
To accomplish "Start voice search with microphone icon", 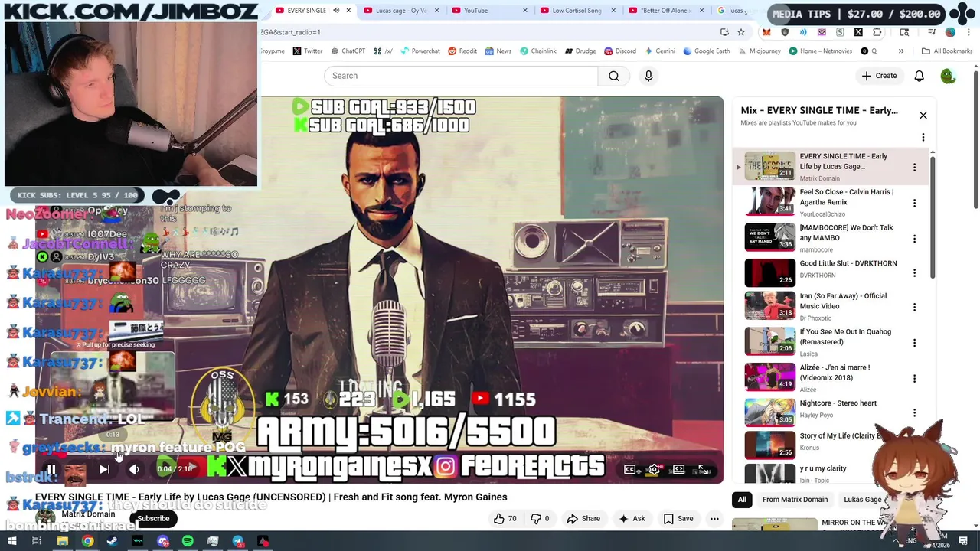I will 648,76.
